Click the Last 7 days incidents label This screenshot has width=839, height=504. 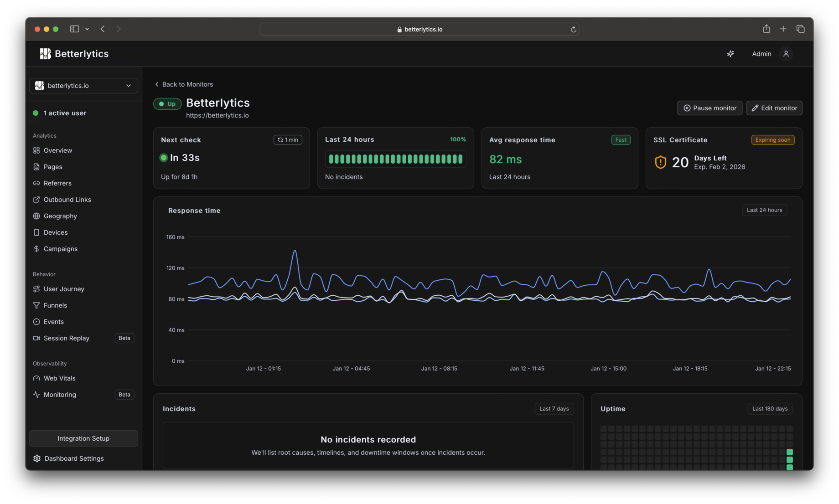pyautogui.click(x=554, y=409)
